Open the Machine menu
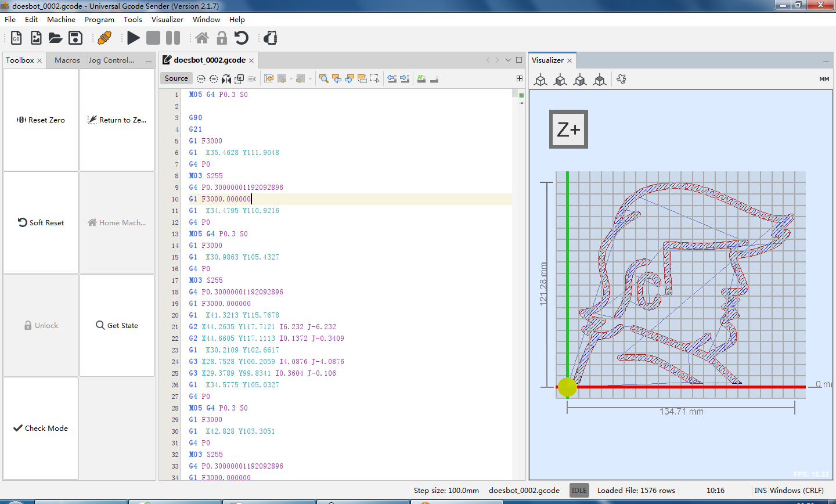The image size is (836, 504). [x=61, y=19]
